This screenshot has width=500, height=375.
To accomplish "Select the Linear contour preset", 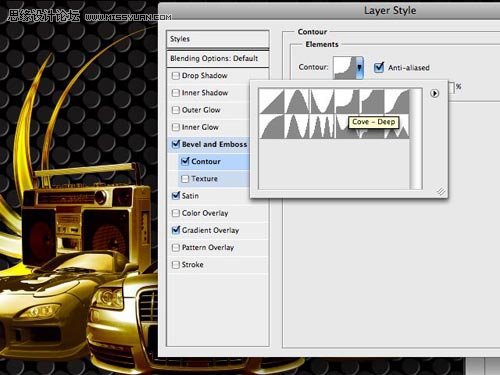I will [272, 101].
